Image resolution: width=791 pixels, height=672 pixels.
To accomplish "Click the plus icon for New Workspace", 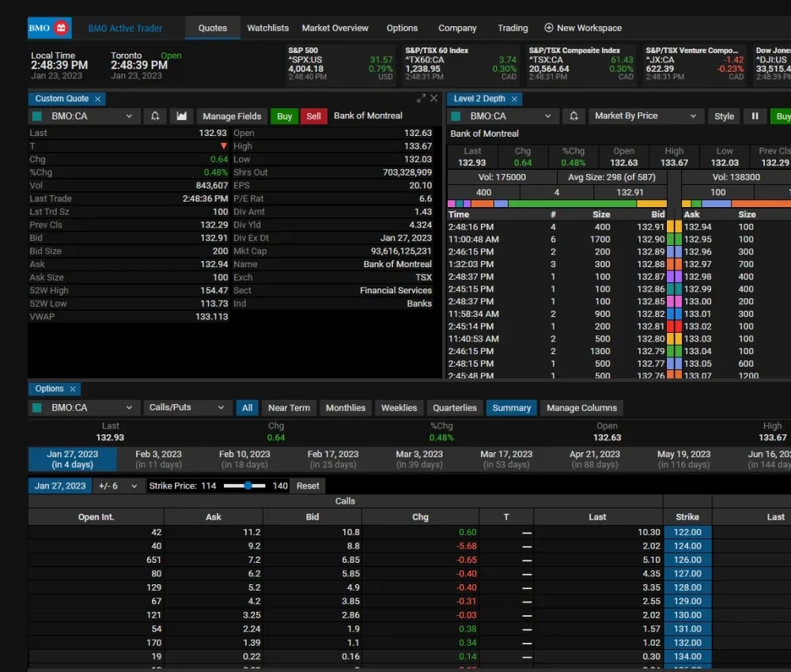I will tap(549, 28).
